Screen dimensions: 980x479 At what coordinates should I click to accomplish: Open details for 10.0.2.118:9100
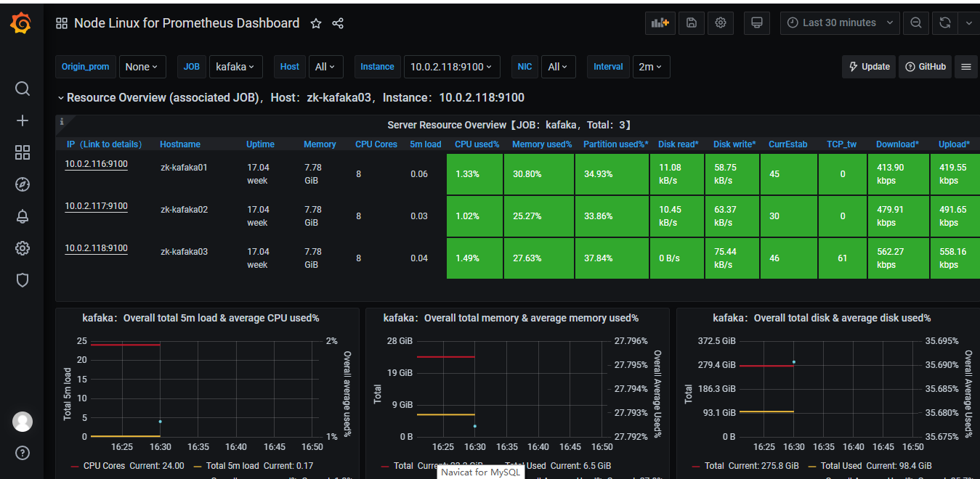(x=96, y=249)
